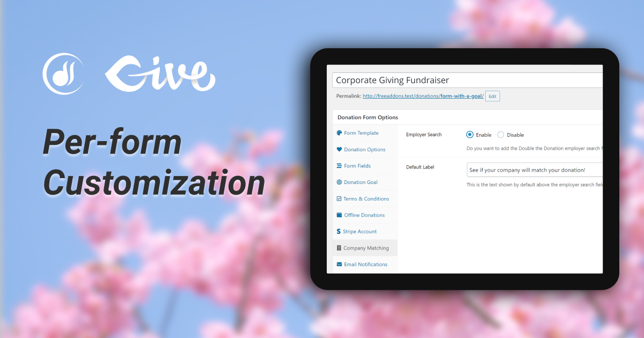Select Disable for Employer Search
This screenshot has height=338, width=644.
pyautogui.click(x=501, y=135)
